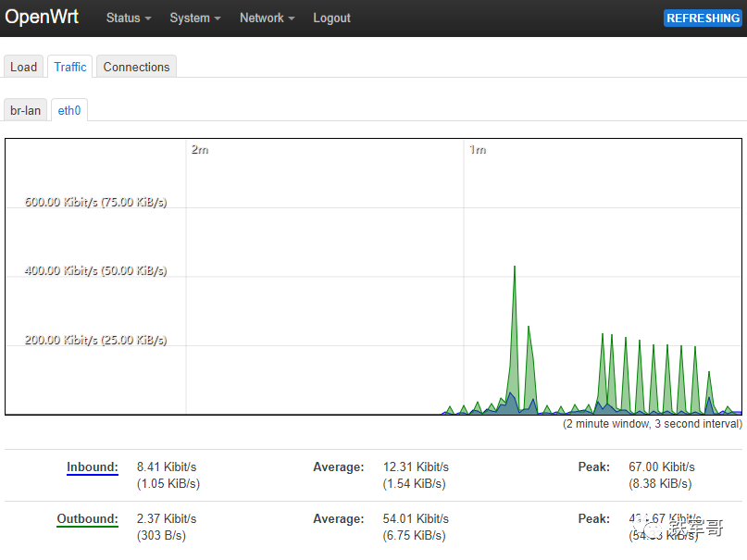Toggle the REFRESHING status badge
Screen dimensions: 747x560
tap(703, 18)
